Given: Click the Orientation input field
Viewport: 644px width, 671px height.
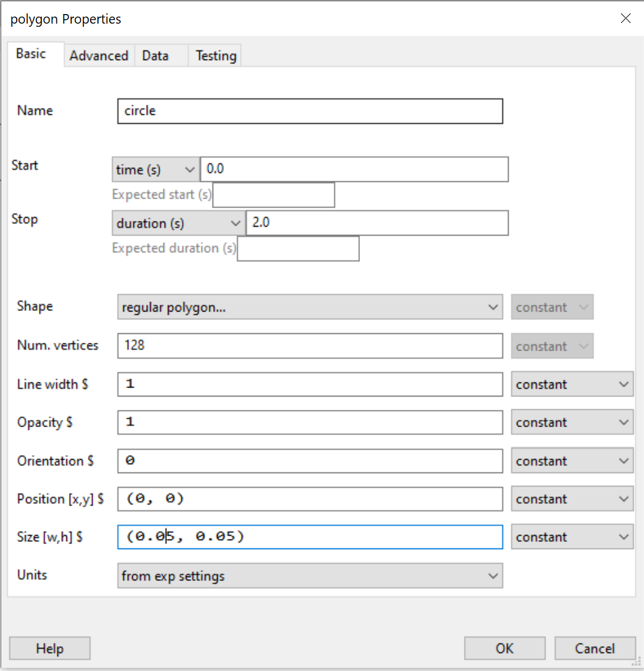Looking at the screenshot, I should (310, 461).
